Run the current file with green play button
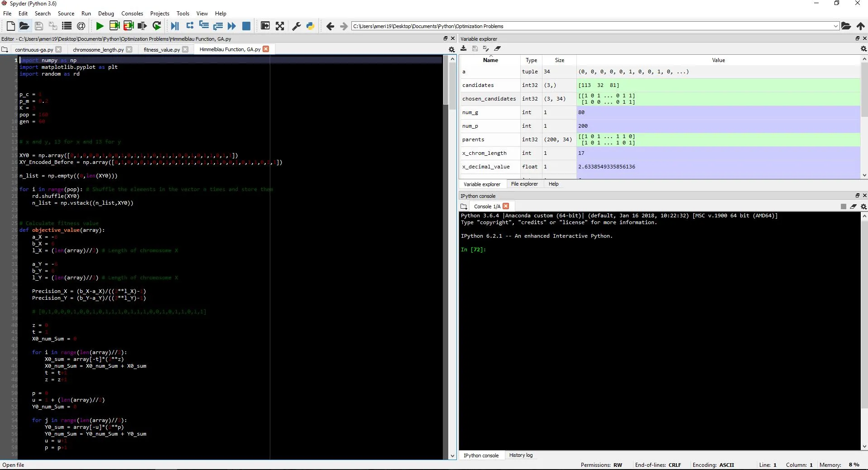The height and width of the screenshot is (470, 868). (100, 26)
